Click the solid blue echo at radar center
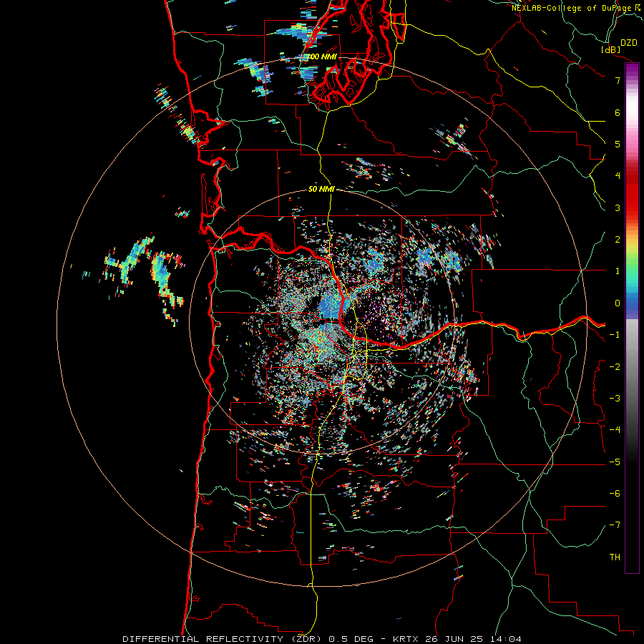644x644 pixels. coord(333,306)
